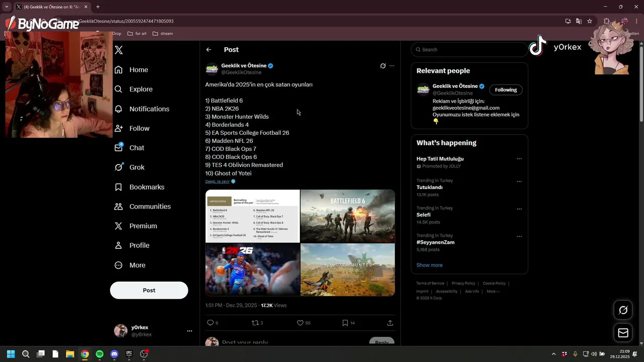Open Follow in the sidebar
This screenshot has width=644, height=362.
(132, 128)
